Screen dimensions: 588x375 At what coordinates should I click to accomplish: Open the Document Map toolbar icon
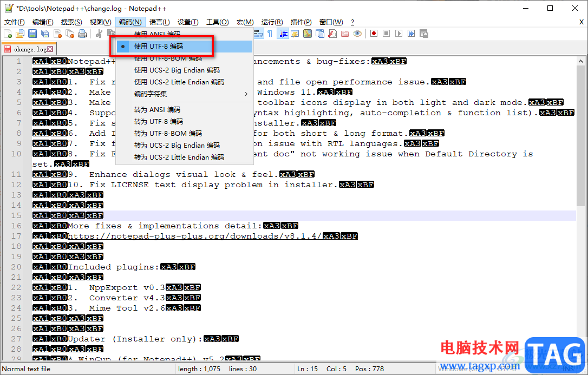(x=308, y=34)
